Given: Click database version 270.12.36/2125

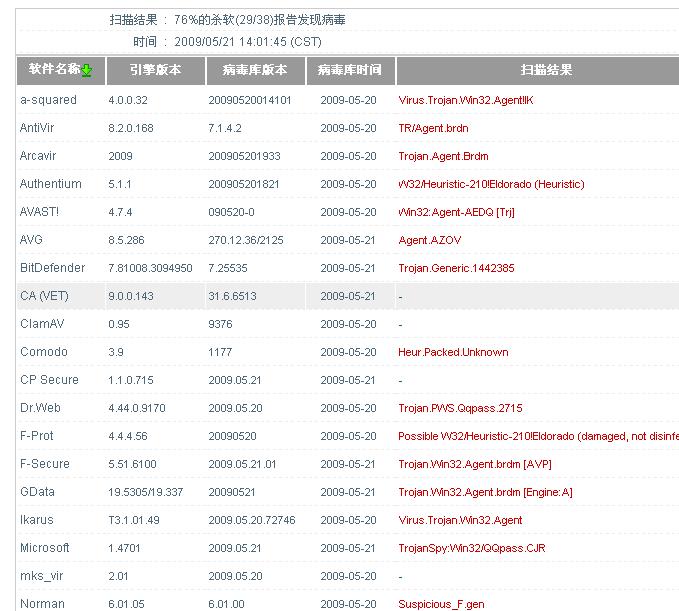Looking at the screenshot, I should [x=246, y=240].
